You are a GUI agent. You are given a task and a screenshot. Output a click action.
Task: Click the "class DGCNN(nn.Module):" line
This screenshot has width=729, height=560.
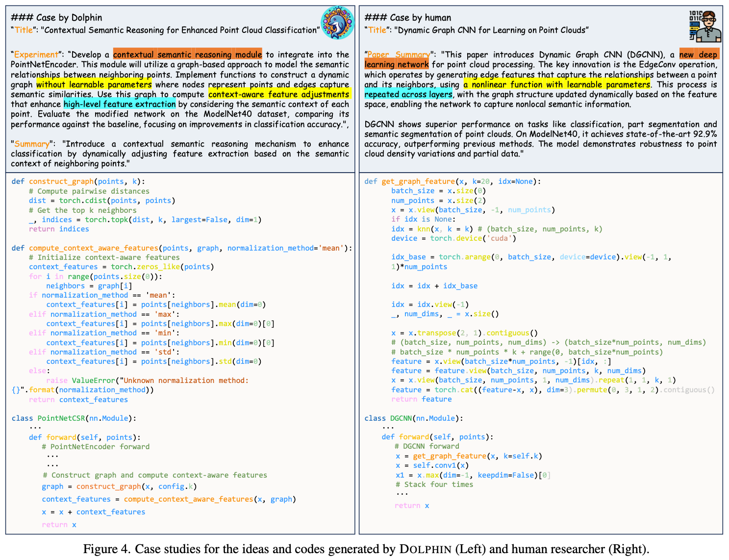pos(413,418)
